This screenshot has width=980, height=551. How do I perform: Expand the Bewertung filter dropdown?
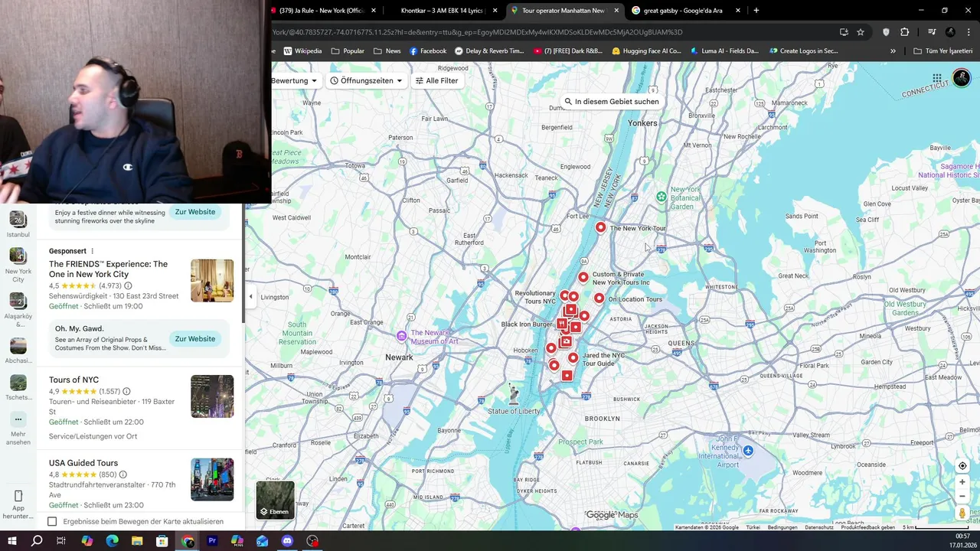[294, 80]
